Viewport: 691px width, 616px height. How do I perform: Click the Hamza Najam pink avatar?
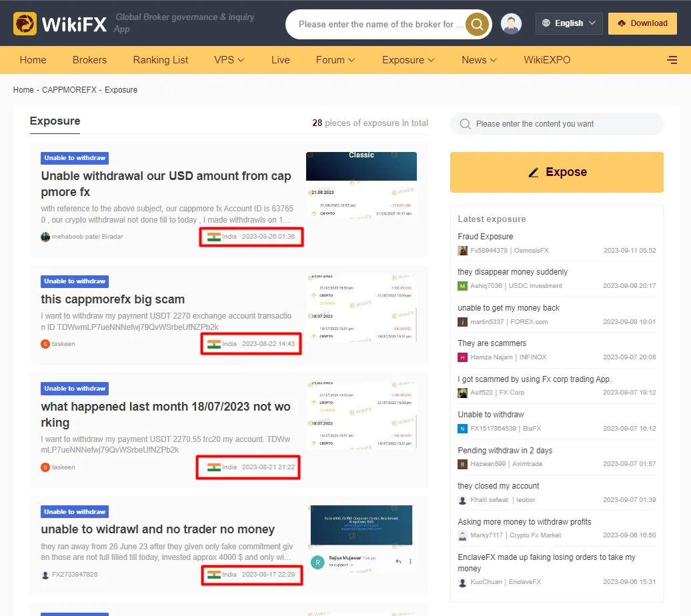462,357
